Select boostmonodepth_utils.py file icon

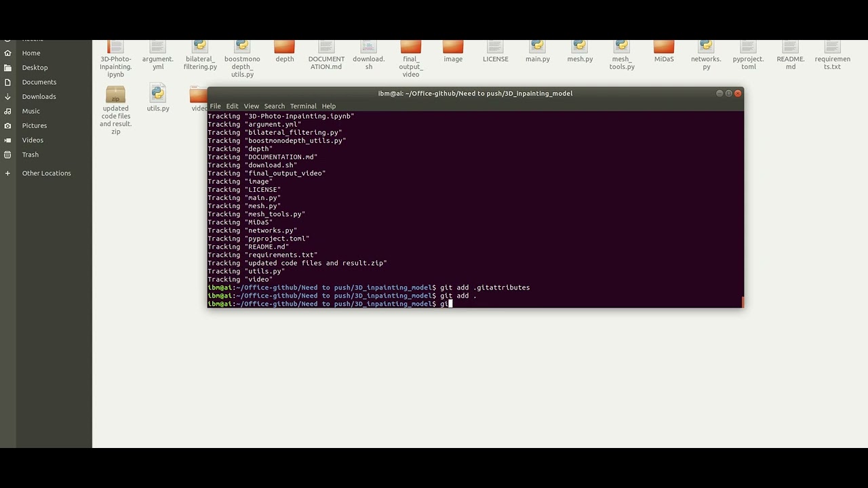pyautogui.click(x=242, y=47)
